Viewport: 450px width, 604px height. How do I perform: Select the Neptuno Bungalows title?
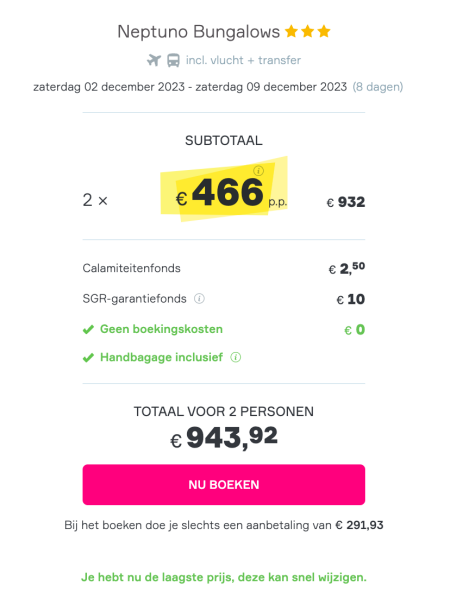(x=199, y=32)
